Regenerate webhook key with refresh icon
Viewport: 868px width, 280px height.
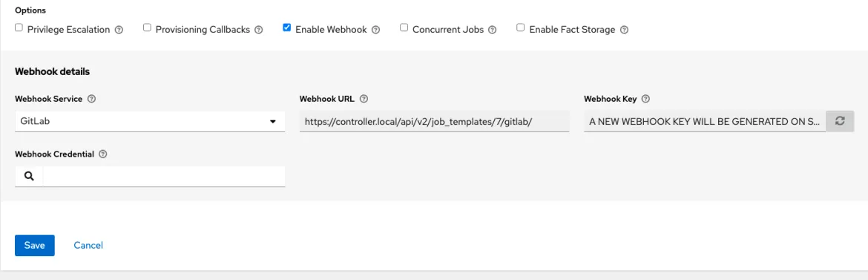(x=840, y=121)
